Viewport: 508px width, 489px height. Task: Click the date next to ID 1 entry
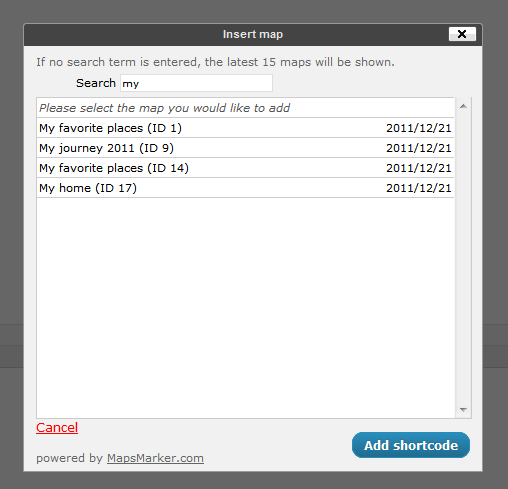(419, 128)
